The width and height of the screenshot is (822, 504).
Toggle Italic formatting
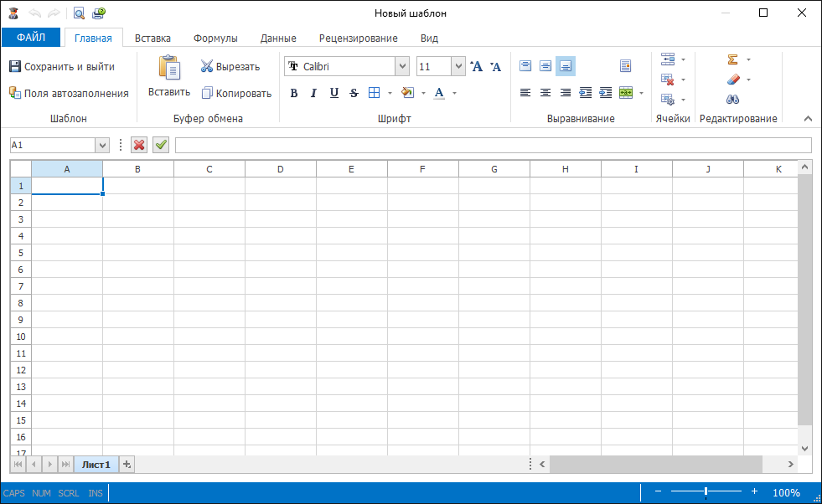313,93
